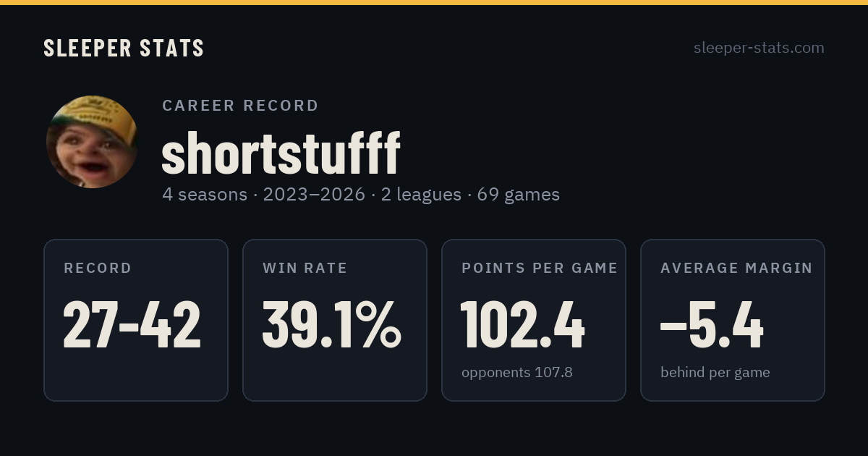The height and width of the screenshot is (456, 868).
Task: Click the −5.4 margin value
Action: (712, 325)
